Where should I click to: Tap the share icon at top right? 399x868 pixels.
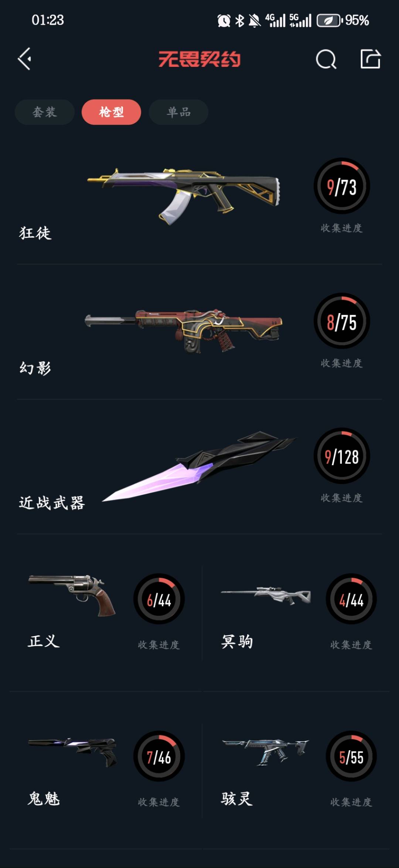[x=371, y=59]
